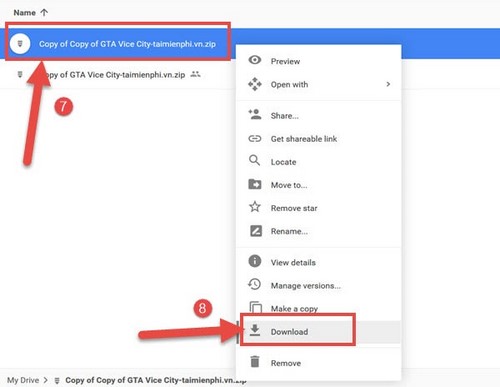Click zip icon in the bottom breadcrumb

pyautogui.click(x=57, y=380)
